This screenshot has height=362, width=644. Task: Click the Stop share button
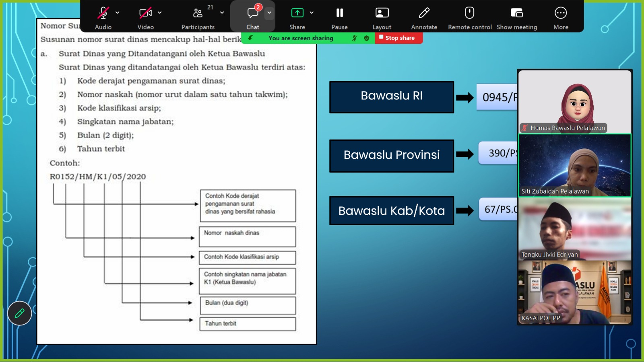point(398,38)
